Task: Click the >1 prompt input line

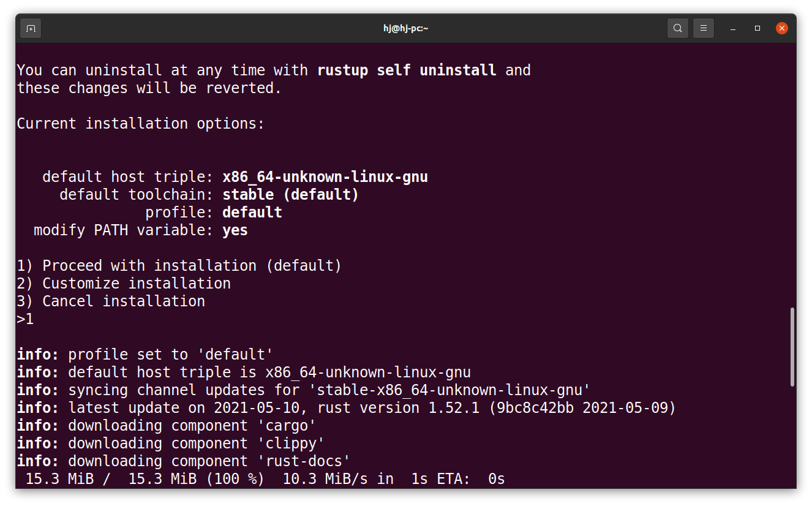Action: pyautogui.click(x=25, y=319)
